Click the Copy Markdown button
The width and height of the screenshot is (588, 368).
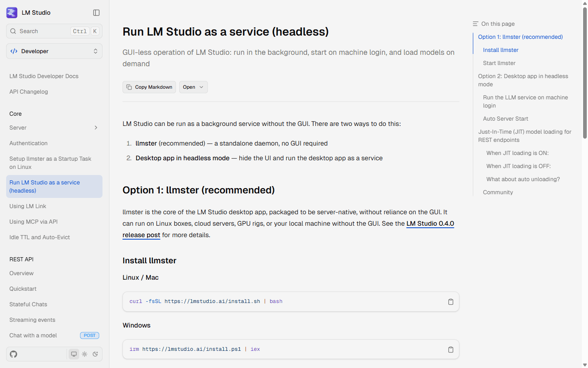pyautogui.click(x=149, y=87)
